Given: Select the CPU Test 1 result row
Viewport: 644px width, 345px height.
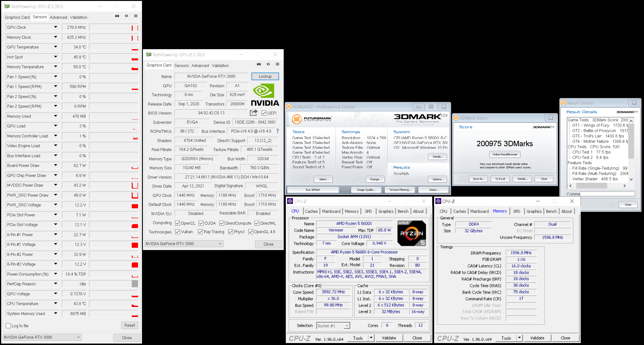Looking at the screenshot, I should [x=591, y=152].
